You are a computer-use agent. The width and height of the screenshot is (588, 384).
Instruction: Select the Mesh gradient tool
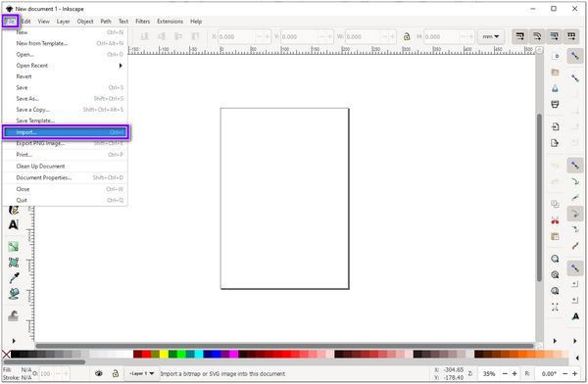pos(14,263)
